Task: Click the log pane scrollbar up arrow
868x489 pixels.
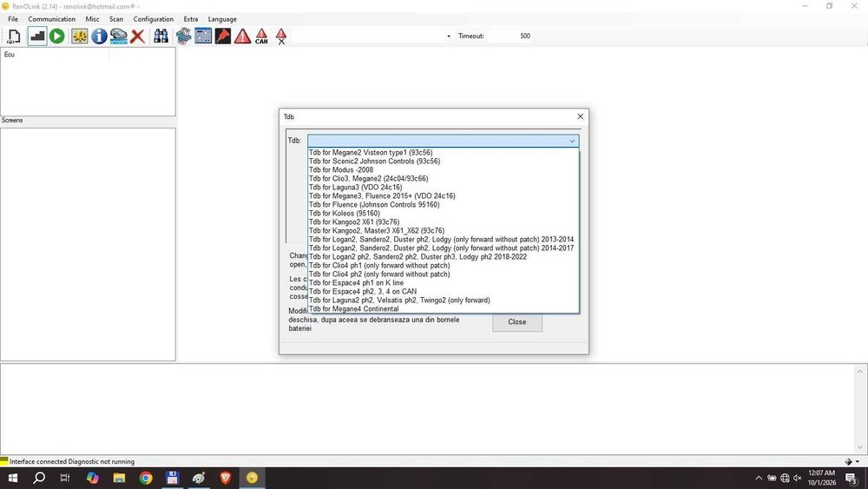Action: click(859, 371)
